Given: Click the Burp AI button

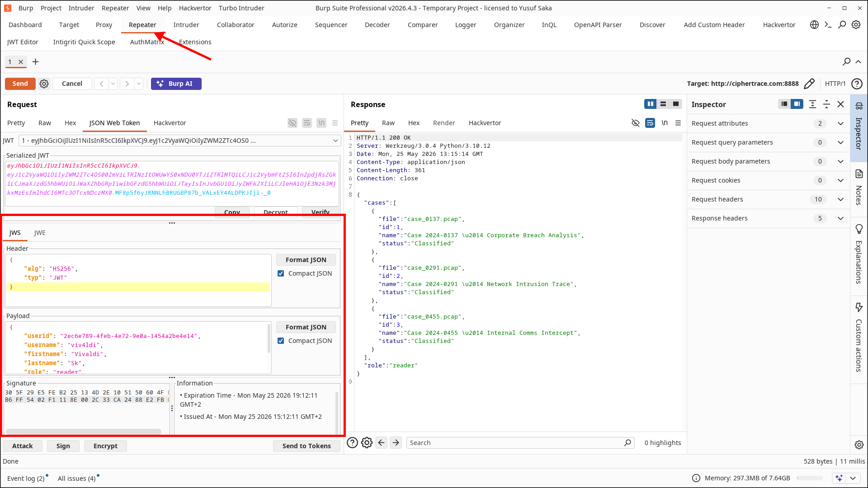Looking at the screenshot, I should click(176, 84).
